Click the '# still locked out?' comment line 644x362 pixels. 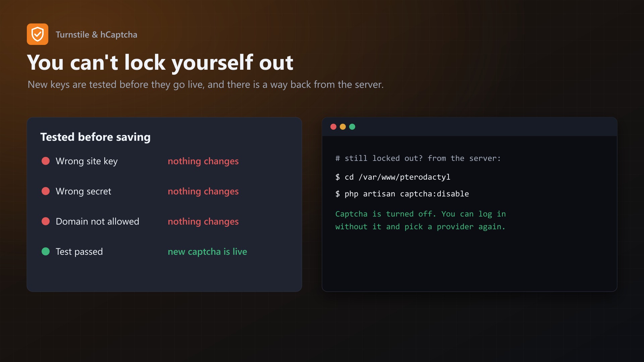[418, 158]
